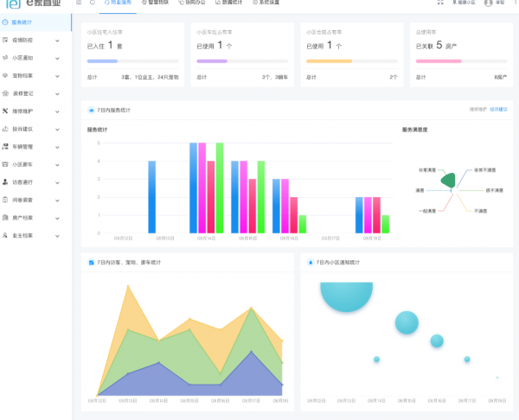Click the 车辆管理 icon in sidebar
The image size is (519, 420).
pyautogui.click(x=6, y=147)
